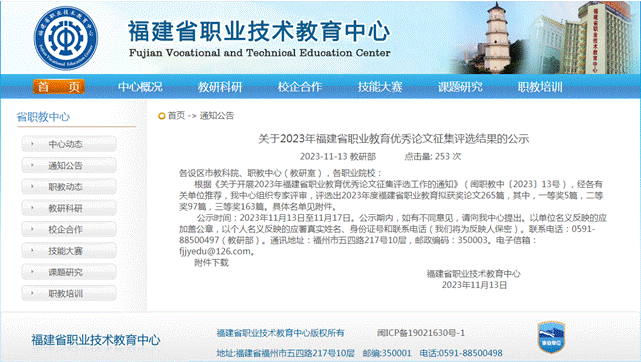Open sidebar item 职教动态

click(69, 187)
